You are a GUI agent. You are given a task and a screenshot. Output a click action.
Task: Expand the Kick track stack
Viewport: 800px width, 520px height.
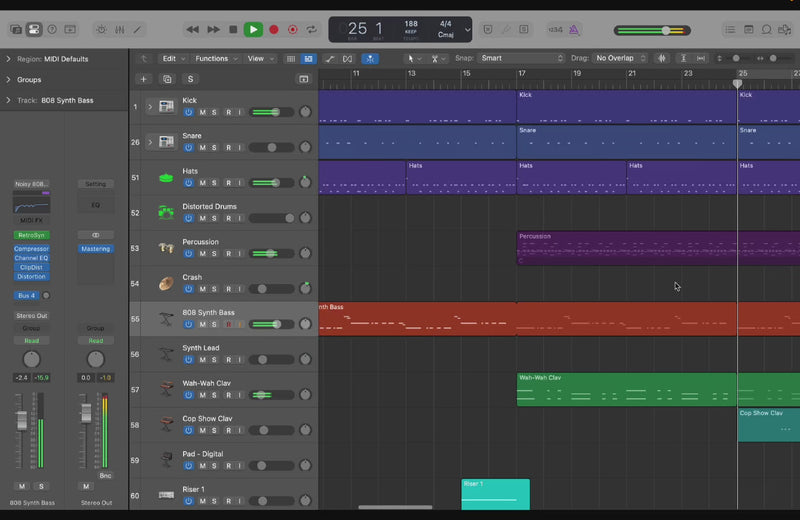point(150,106)
